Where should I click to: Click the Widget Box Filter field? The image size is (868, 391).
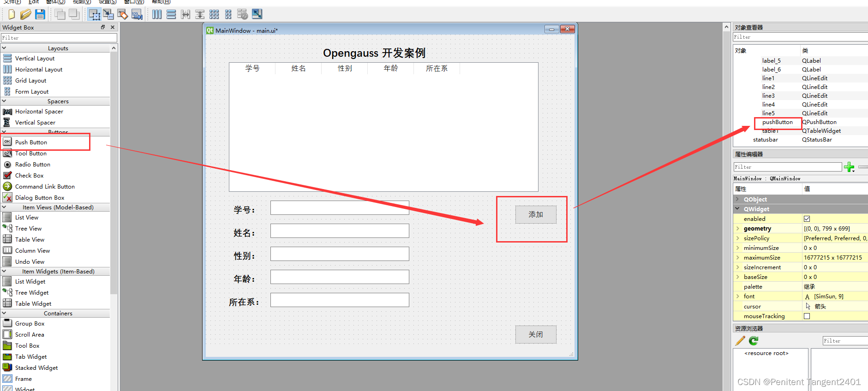point(59,38)
